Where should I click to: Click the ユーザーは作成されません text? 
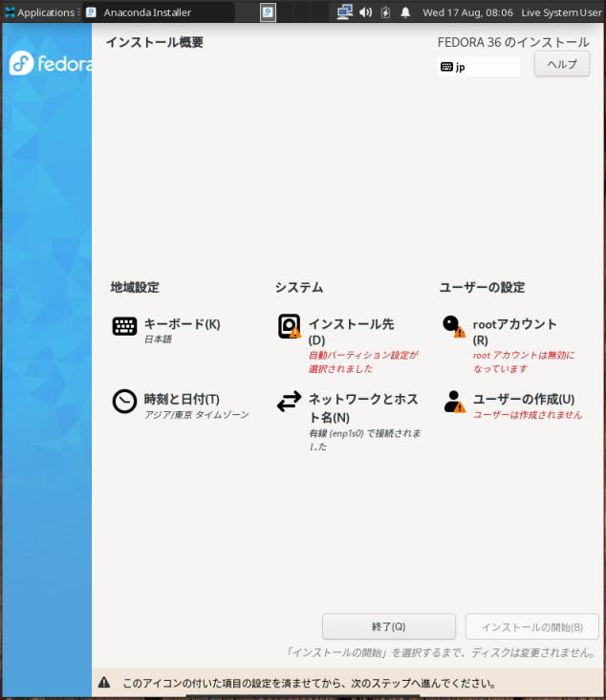[528, 415]
